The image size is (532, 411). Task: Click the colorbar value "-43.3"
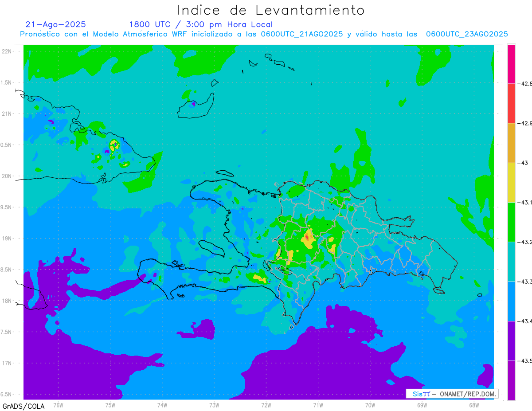(x=526, y=282)
